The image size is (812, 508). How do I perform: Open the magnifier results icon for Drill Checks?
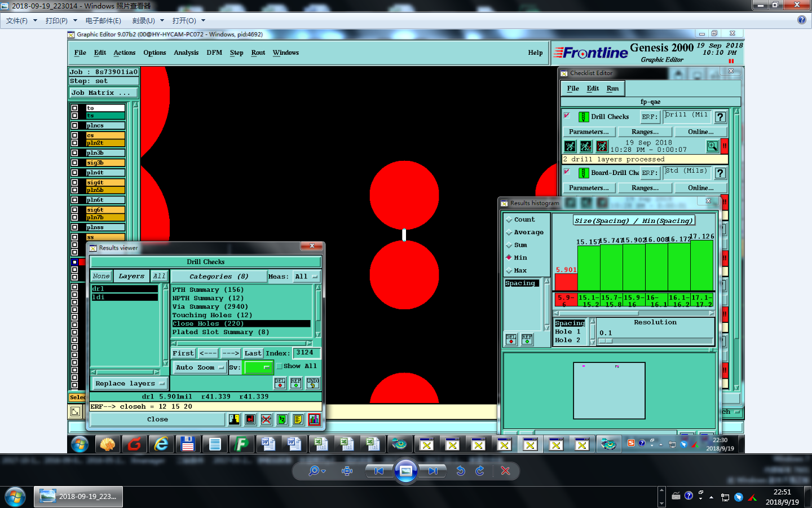(x=713, y=146)
